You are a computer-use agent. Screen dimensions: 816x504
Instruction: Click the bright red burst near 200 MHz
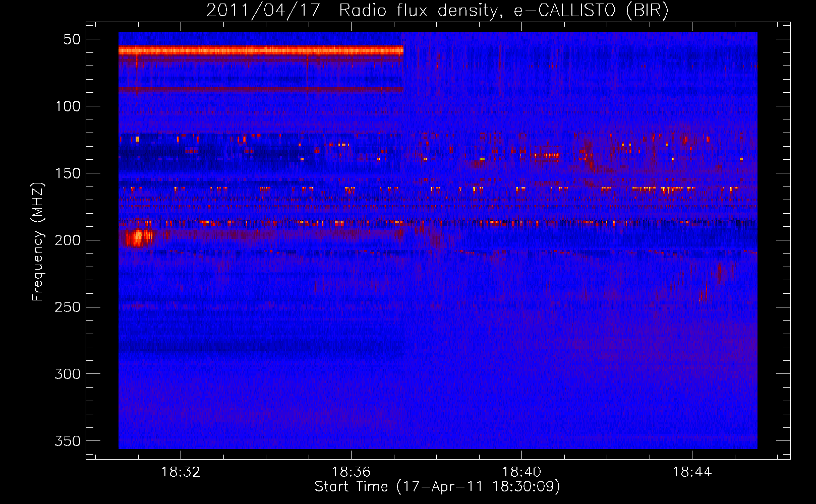click(x=139, y=237)
